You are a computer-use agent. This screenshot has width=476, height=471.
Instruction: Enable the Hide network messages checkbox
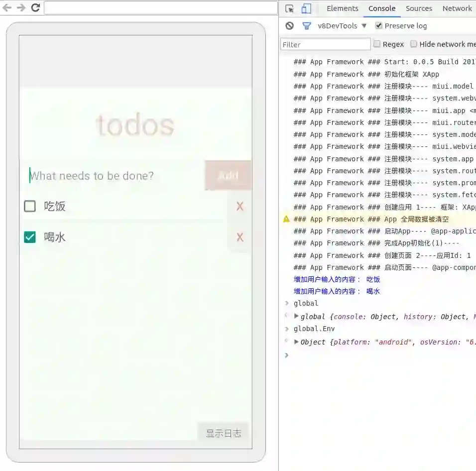pos(413,44)
